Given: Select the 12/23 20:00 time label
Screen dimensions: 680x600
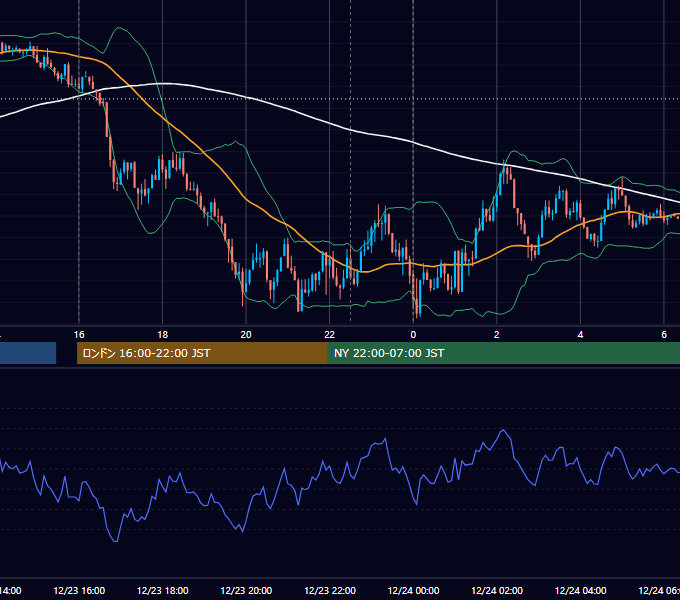Looking at the screenshot, I should tap(246, 590).
